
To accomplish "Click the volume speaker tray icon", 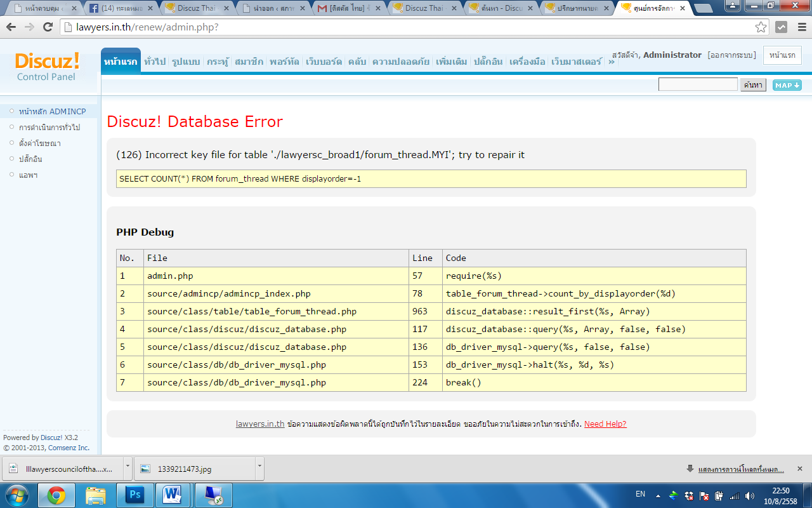I will pos(750,495).
